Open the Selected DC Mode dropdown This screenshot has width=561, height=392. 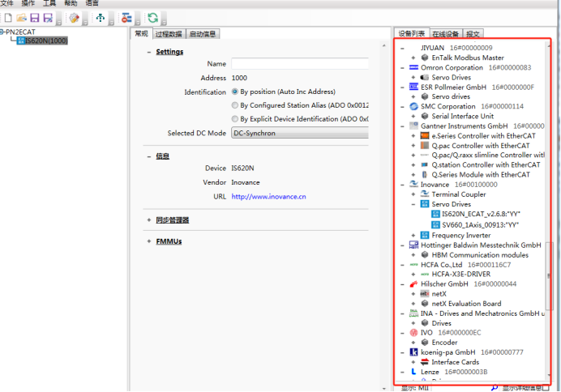click(x=299, y=133)
